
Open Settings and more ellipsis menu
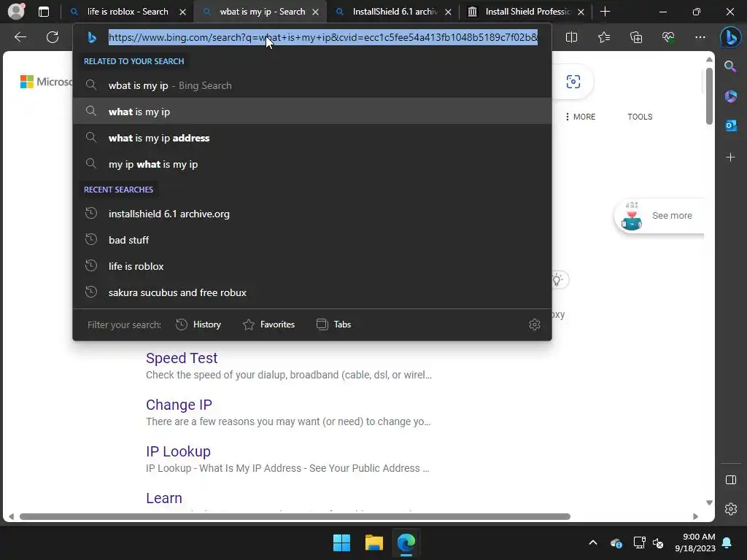[x=700, y=37]
